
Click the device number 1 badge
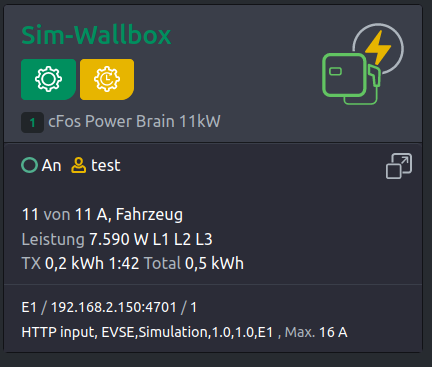click(32, 123)
